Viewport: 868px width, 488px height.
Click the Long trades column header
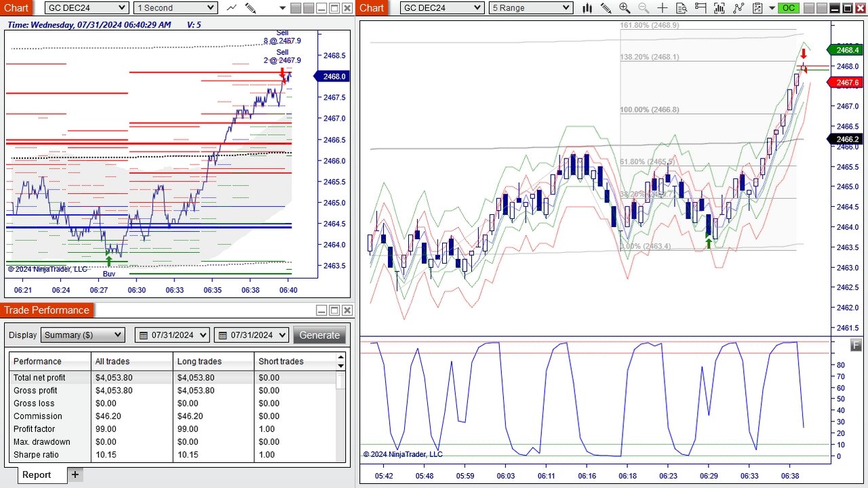[x=214, y=361]
